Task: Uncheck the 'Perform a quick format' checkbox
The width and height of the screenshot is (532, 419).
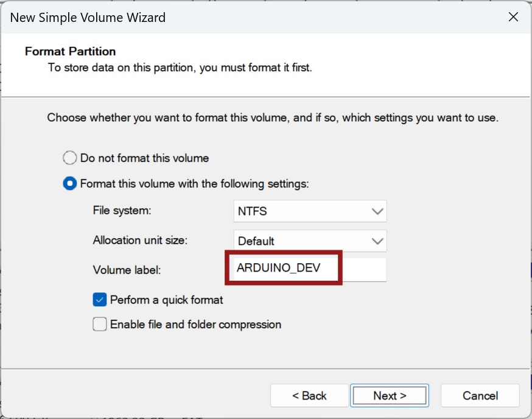Action: click(100, 300)
